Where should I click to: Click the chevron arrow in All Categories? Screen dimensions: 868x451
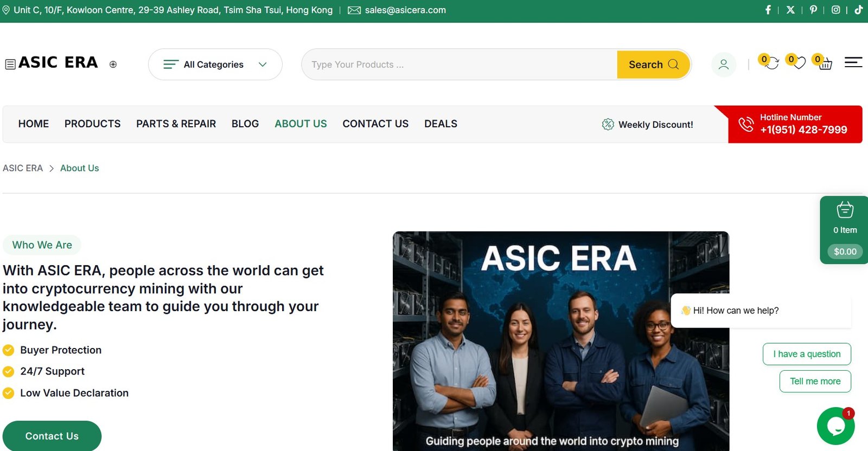coord(263,65)
